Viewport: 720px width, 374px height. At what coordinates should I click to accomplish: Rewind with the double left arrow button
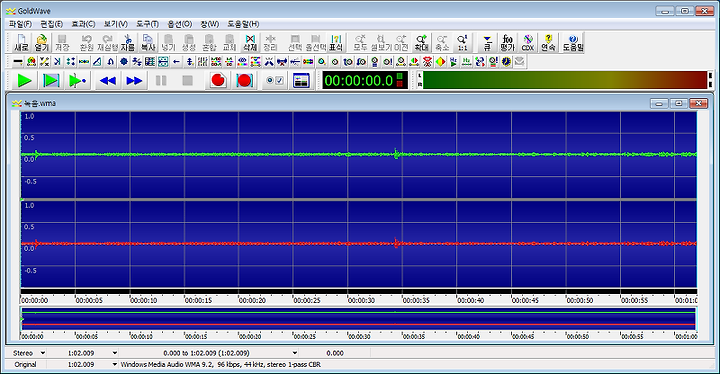click(x=107, y=80)
